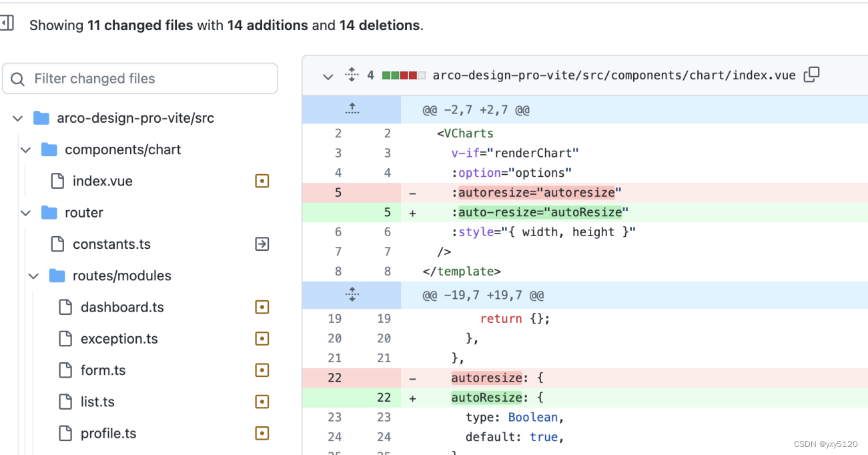Click renamed status icon beside constants.ts
868x455 pixels.
(x=262, y=244)
